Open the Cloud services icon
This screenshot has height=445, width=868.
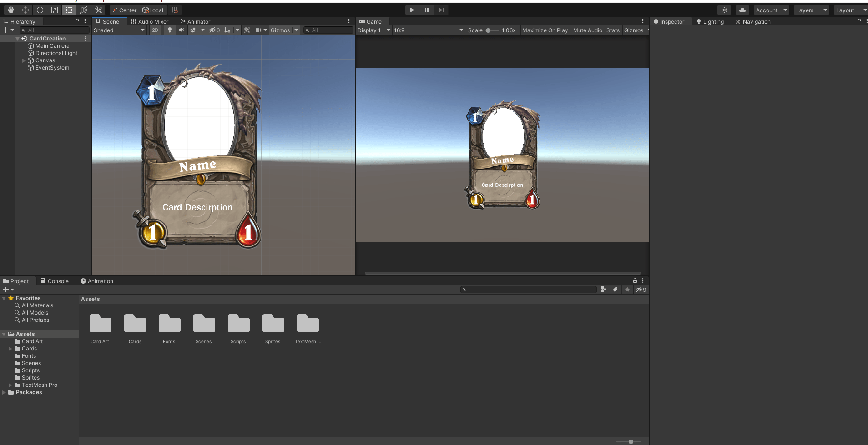(742, 10)
